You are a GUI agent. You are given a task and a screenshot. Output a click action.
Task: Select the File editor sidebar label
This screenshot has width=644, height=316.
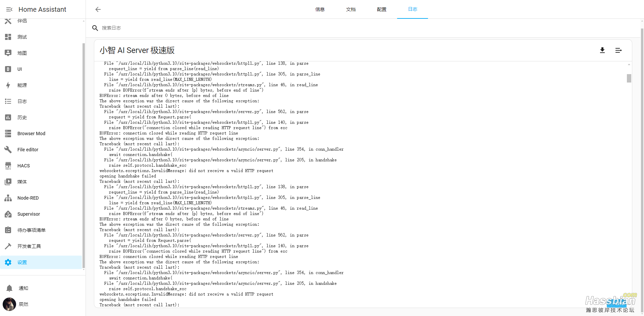(28, 150)
